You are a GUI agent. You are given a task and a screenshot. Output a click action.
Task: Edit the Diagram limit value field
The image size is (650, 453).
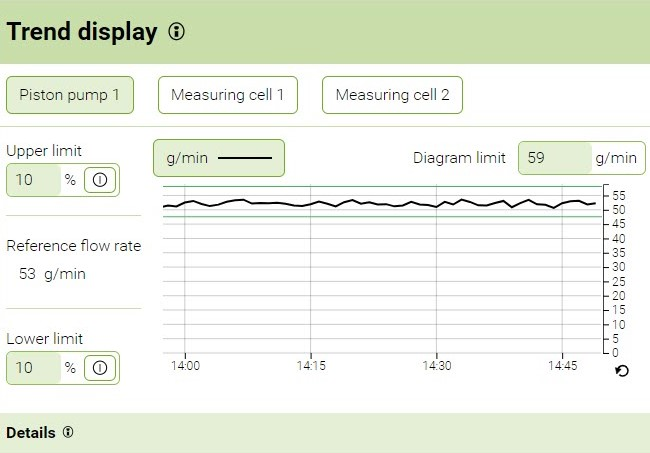pyautogui.click(x=554, y=158)
